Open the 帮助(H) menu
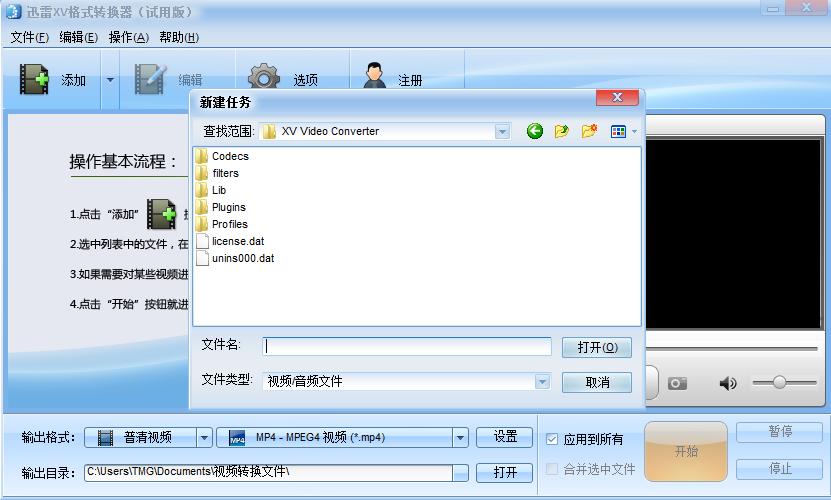The width and height of the screenshot is (831, 500). point(179,37)
